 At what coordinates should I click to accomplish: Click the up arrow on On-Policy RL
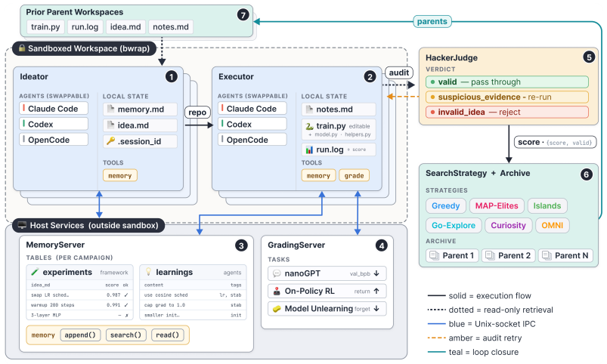tap(376, 291)
